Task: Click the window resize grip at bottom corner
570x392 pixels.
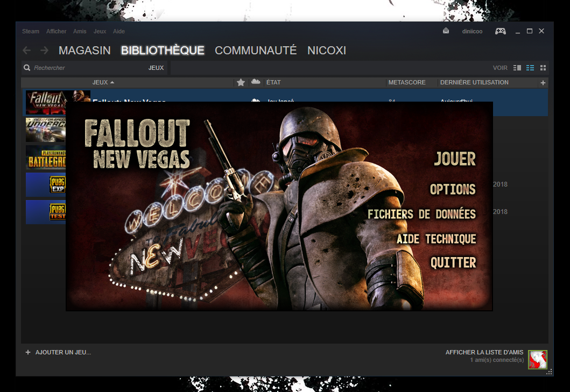Action: point(550,372)
